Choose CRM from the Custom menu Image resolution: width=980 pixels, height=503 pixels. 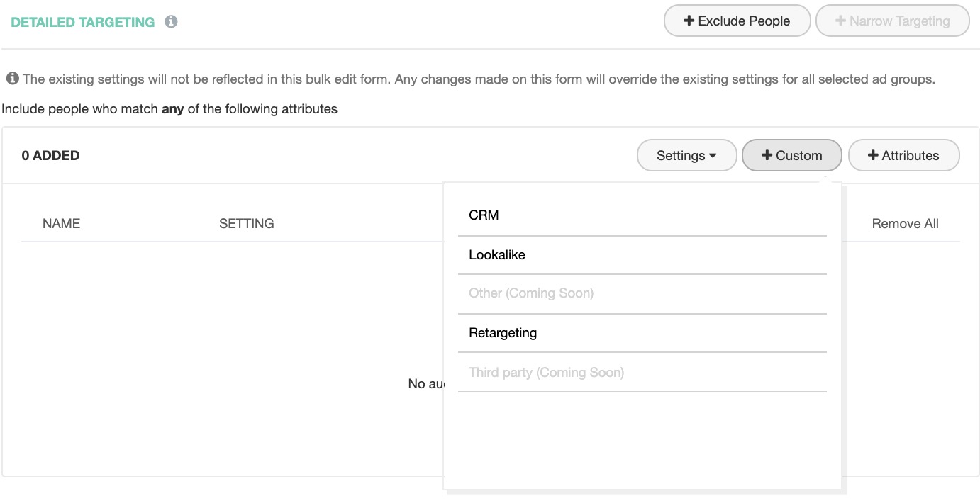coord(484,215)
